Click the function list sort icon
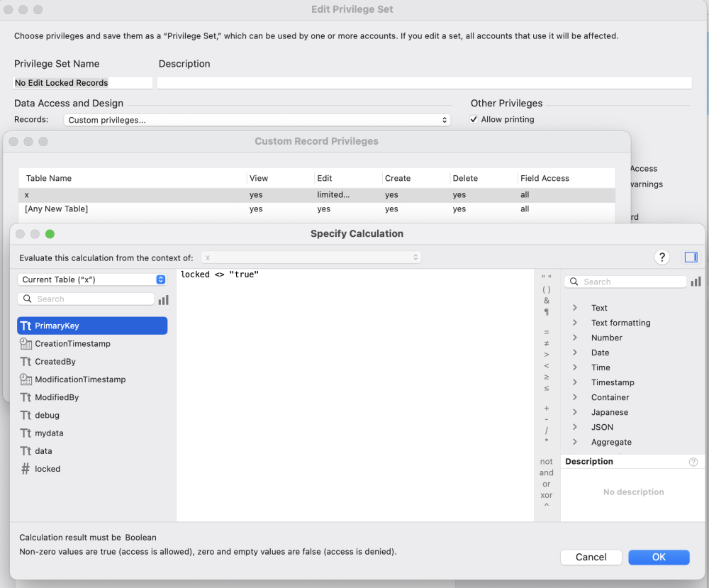 pos(696,282)
